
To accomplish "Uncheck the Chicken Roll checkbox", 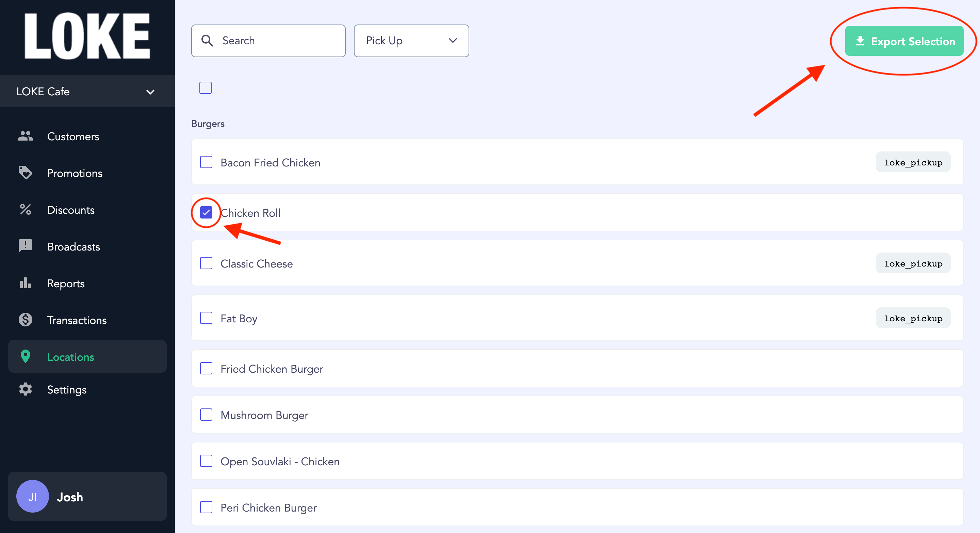I will click(206, 212).
